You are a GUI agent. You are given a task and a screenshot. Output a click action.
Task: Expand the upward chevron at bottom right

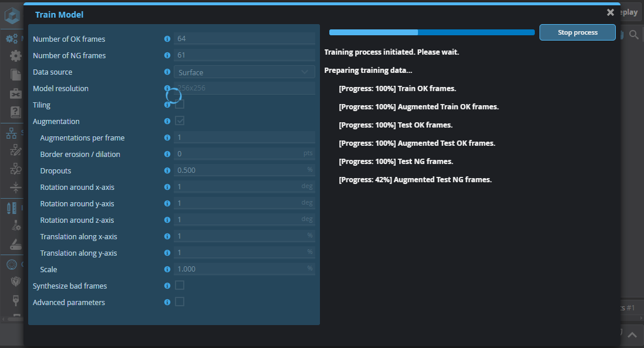pos(632,335)
